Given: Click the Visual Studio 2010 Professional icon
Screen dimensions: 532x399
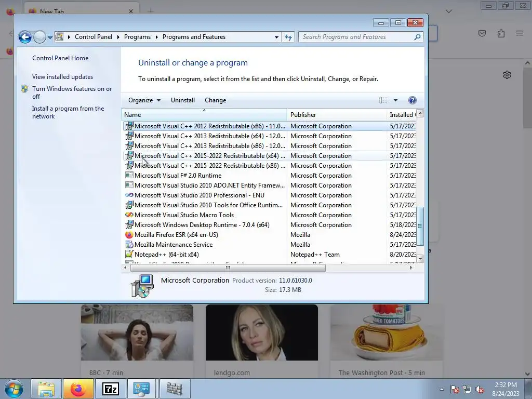Looking at the screenshot, I should point(129,195).
